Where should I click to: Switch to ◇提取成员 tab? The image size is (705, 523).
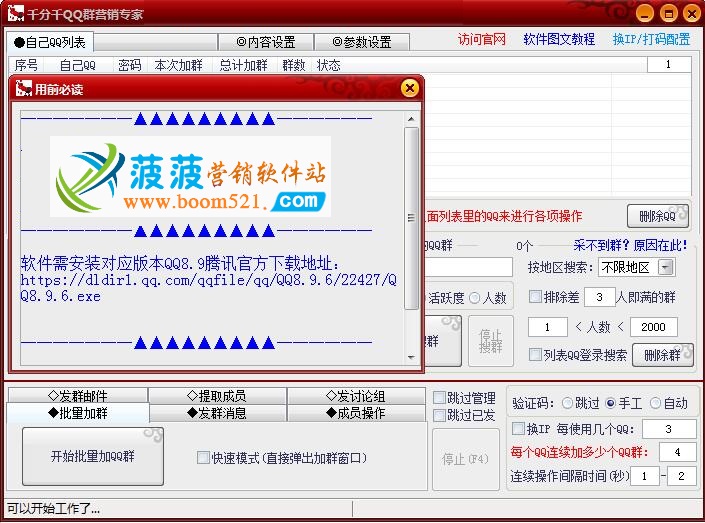tap(217, 396)
